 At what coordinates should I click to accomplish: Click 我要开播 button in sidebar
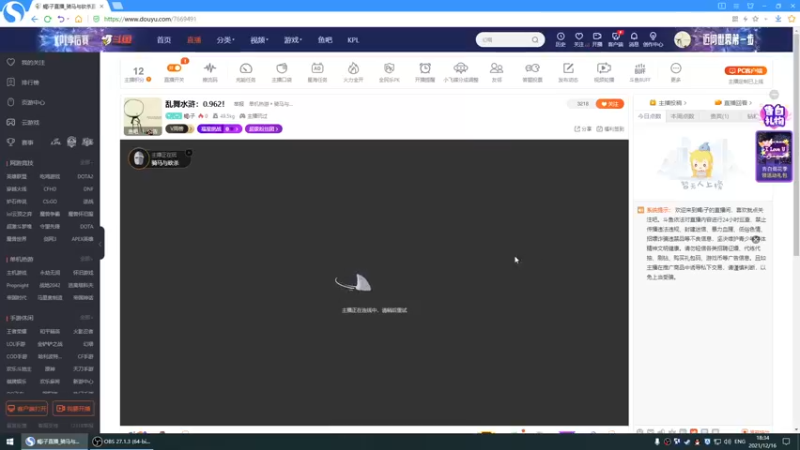tap(73, 409)
